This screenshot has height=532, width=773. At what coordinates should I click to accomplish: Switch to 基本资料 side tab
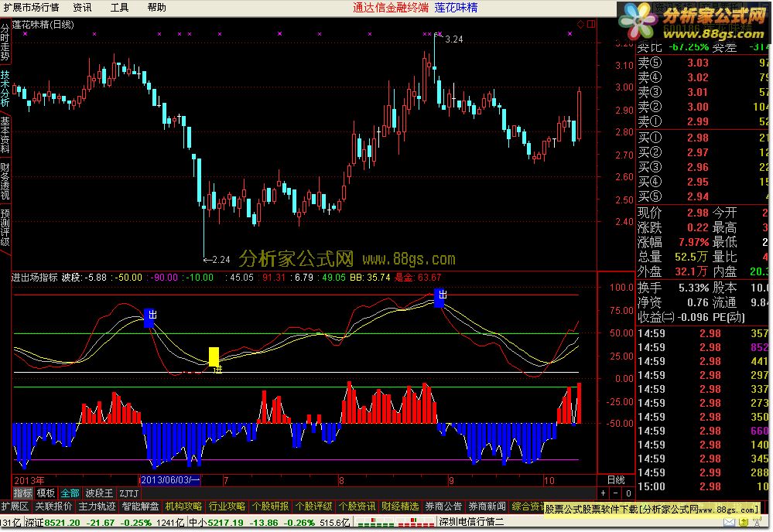[x=5, y=135]
